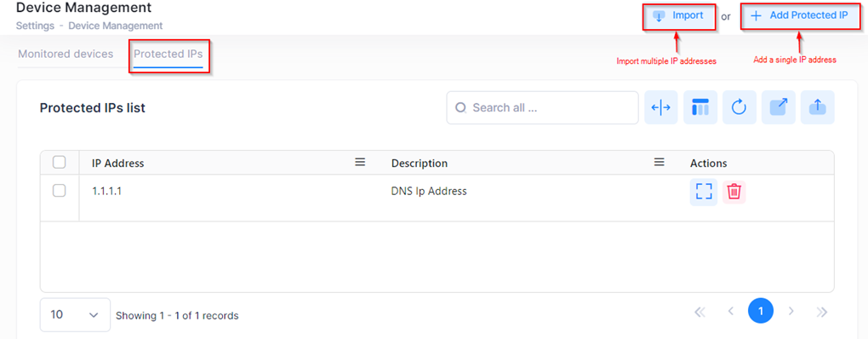This screenshot has width=868, height=339.
Task: Check the box for row 1.1.1.1
Action: [x=60, y=191]
